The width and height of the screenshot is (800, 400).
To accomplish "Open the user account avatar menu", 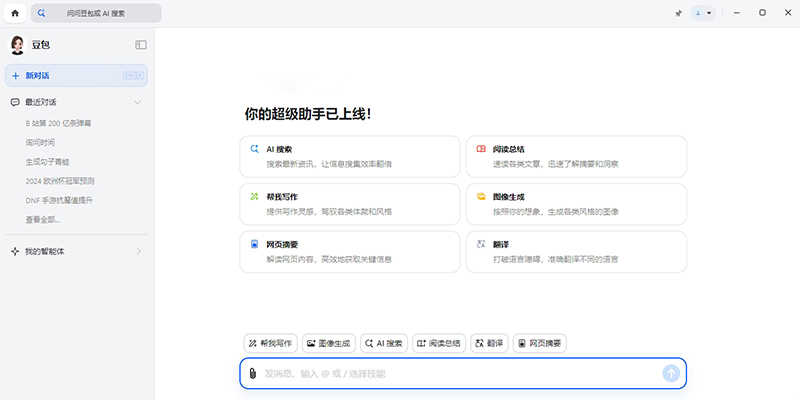I will [x=703, y=13].
